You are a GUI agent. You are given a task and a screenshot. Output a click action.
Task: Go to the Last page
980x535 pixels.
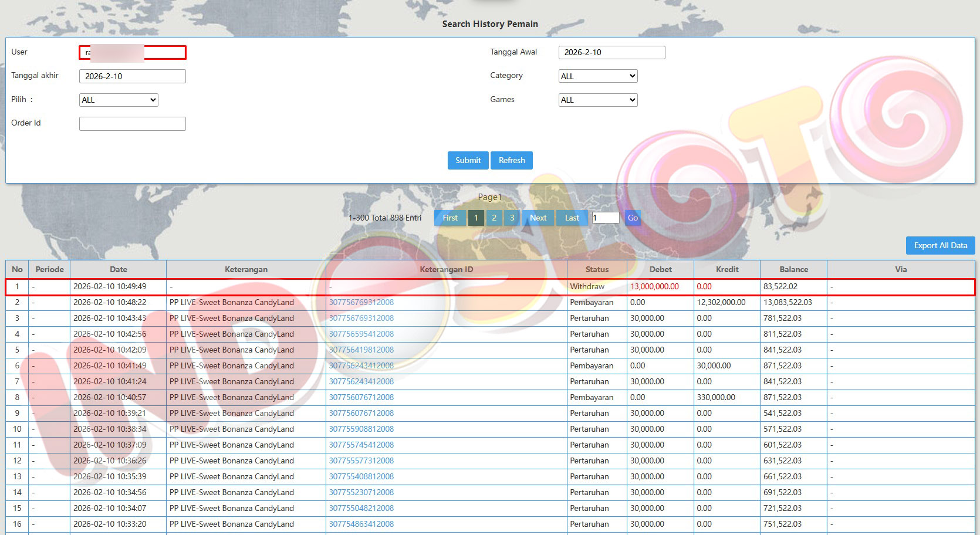[x=572, y=218]
